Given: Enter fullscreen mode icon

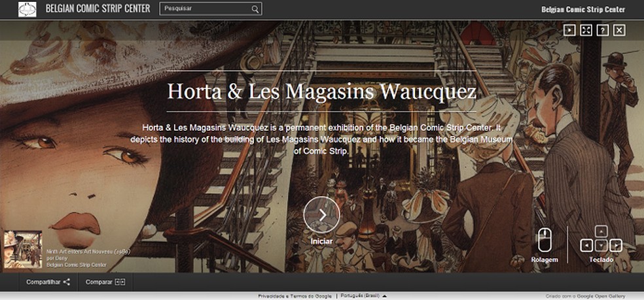Looking at the screenshot, I should point(586,30).
